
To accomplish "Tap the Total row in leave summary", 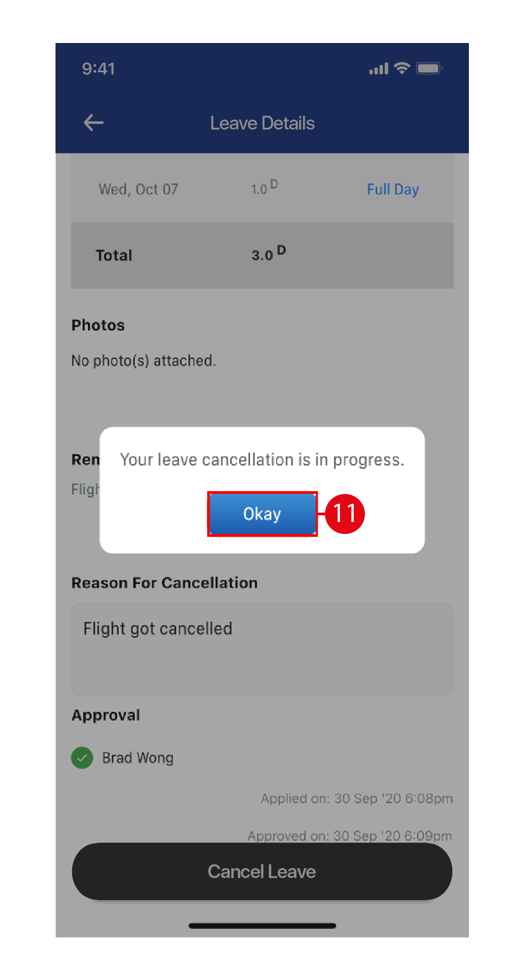I will click(x=262, y=255).
